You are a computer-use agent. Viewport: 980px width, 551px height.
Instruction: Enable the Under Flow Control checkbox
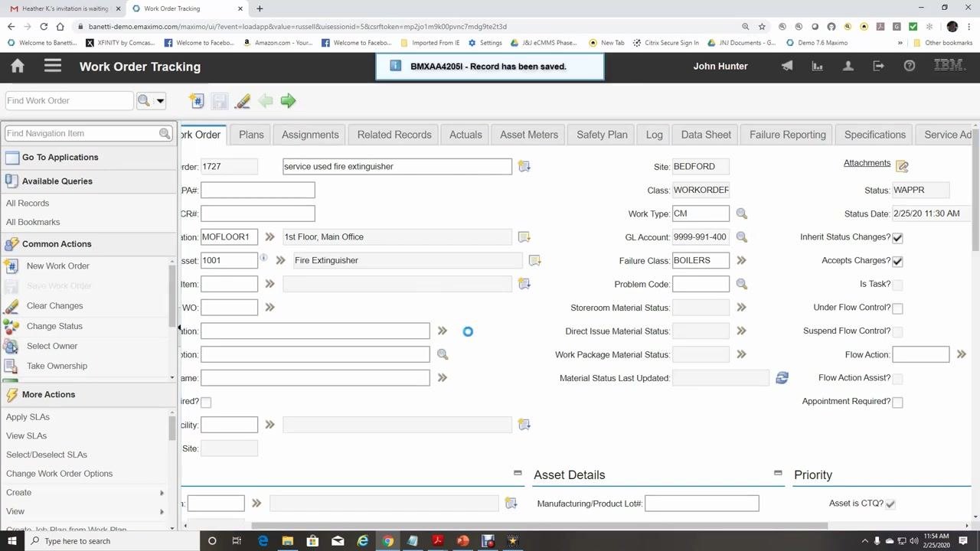pyautogui.click(x=897, y=308)
